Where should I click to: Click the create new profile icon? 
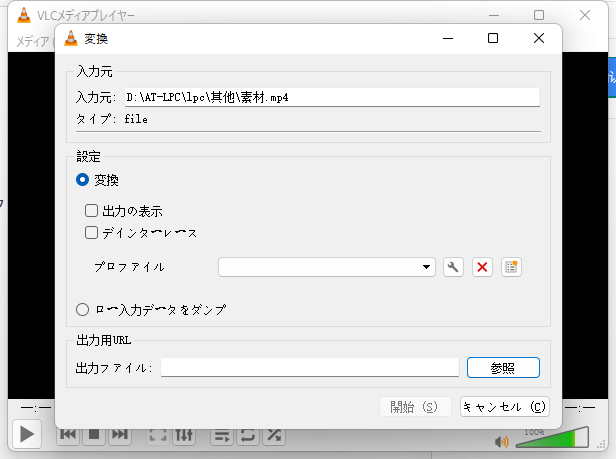(x=512, y=267)
